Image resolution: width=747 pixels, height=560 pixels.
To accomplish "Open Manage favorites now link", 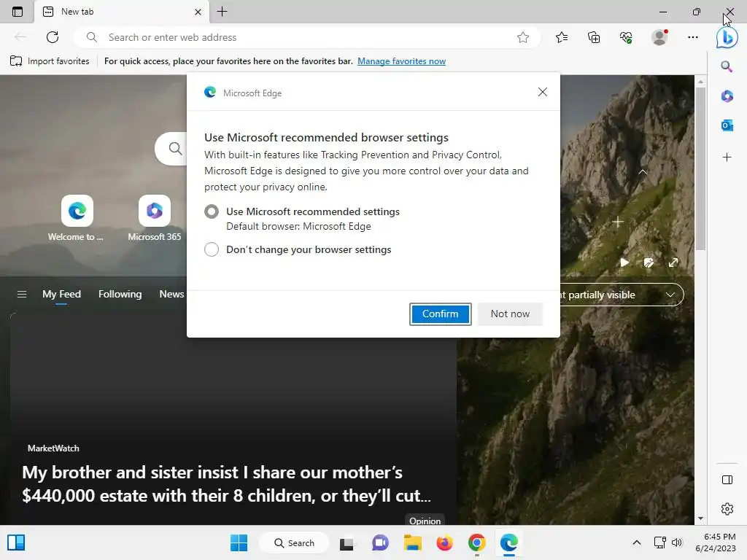I will (402, 61).
